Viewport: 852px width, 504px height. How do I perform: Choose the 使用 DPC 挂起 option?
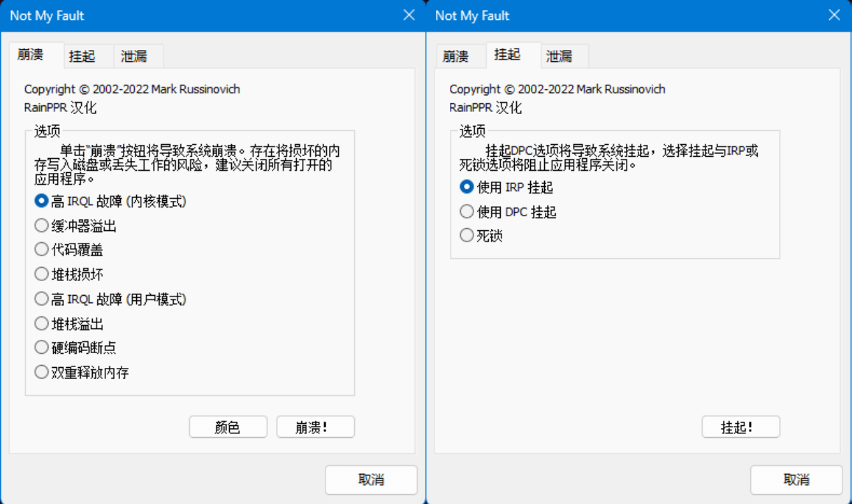(x=467, y=210)
